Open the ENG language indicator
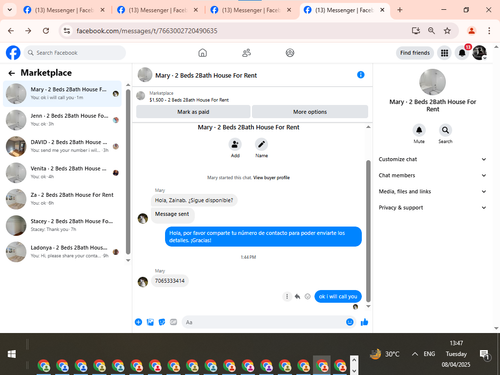The height and width of the screenshot is (375, 500). 429,354
